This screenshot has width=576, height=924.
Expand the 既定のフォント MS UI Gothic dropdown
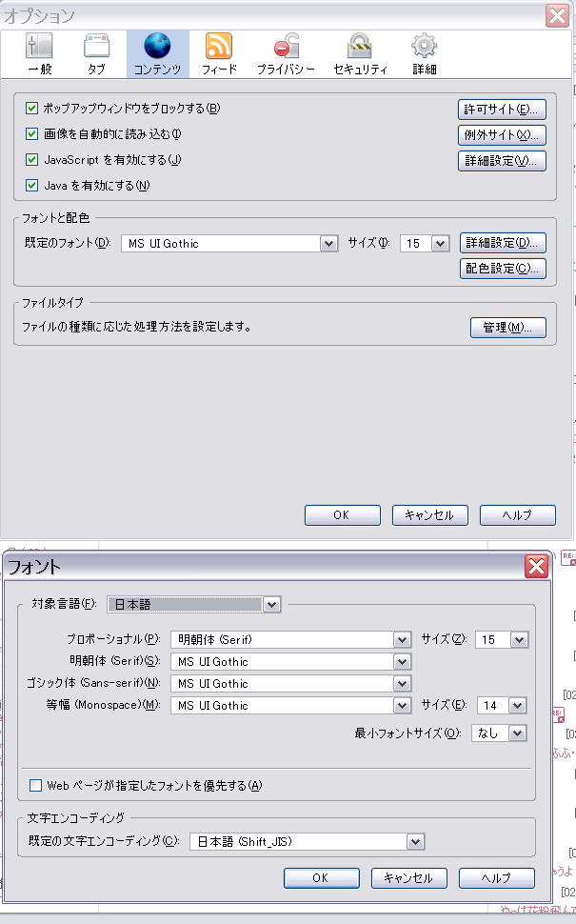pos(229,243)
